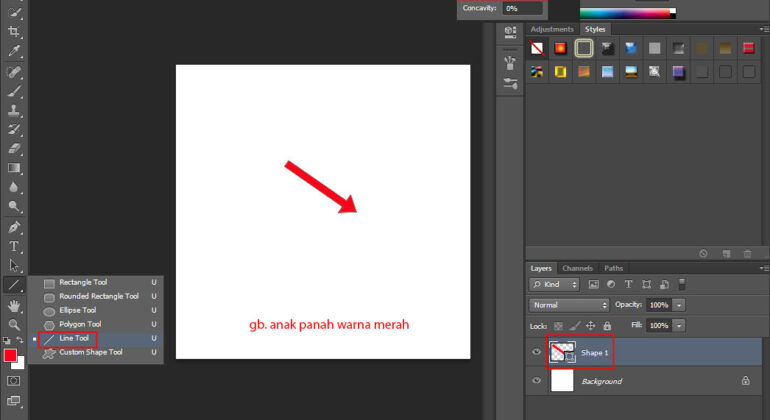Open the Normal blend mode dropdown
The image size is (770, 420).
point(569,305)
